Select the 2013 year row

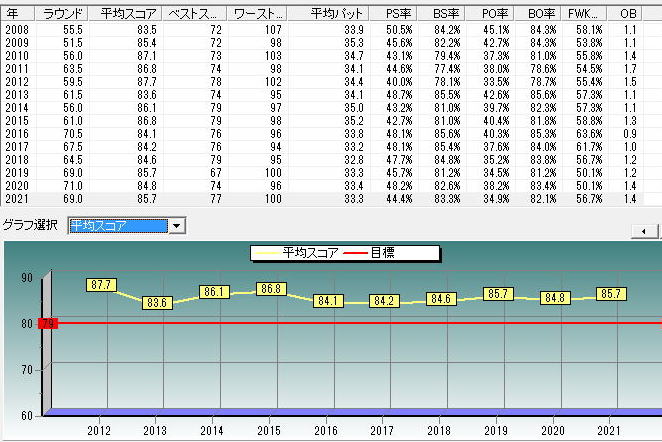tap(321, 95)
